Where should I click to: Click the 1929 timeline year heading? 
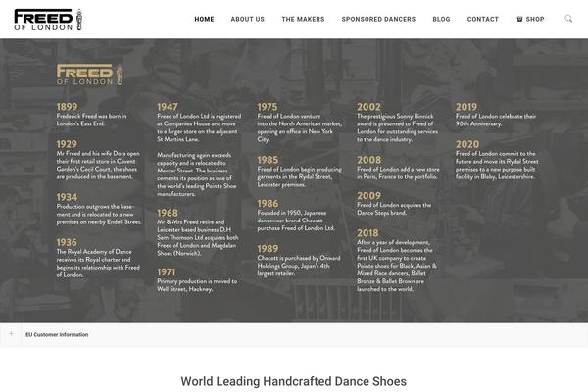point(67,144)
